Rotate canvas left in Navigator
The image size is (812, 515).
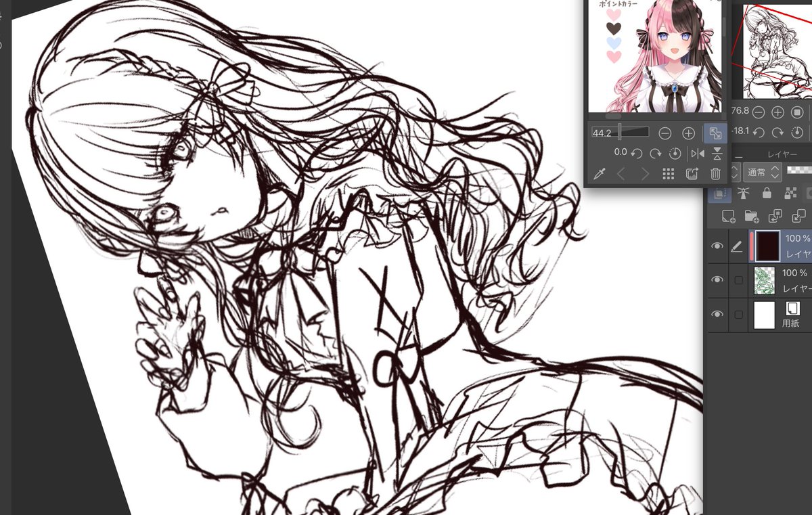pos(759,131)
